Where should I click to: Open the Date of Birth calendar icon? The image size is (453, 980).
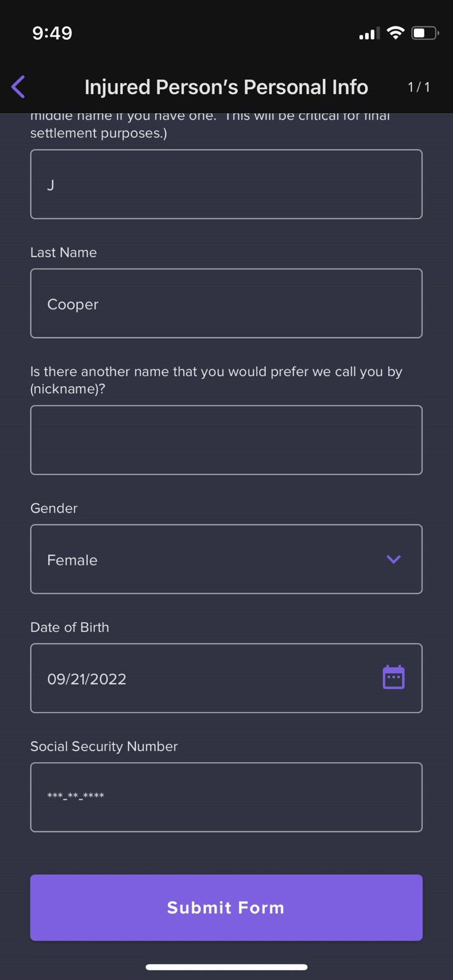tap(393, 677)
